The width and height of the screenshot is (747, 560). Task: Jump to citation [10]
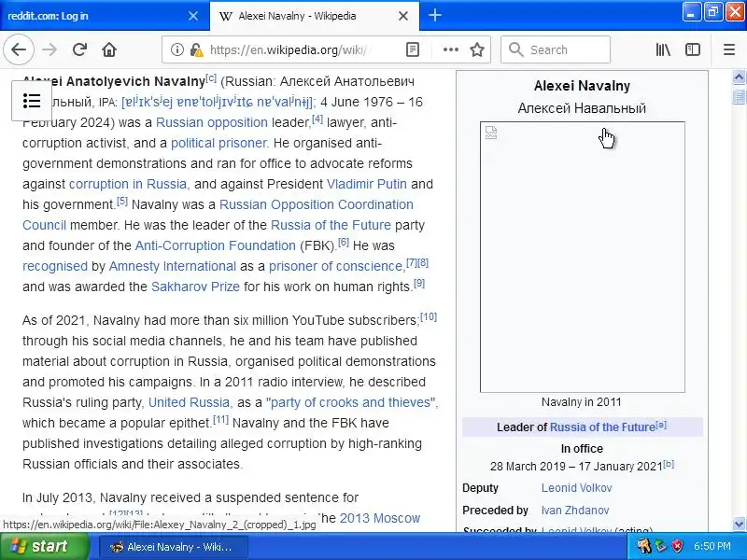coord(429,316)
